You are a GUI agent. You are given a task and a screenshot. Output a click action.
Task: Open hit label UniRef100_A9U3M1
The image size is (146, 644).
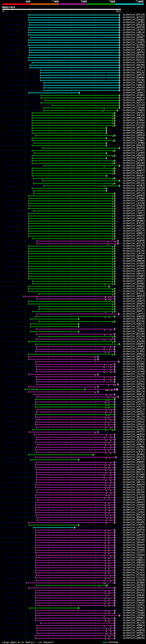coord(134,65)
